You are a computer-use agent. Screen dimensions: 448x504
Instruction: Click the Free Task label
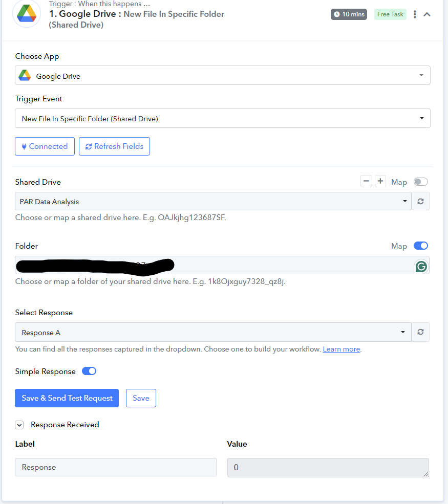click(x=390, y=14)
